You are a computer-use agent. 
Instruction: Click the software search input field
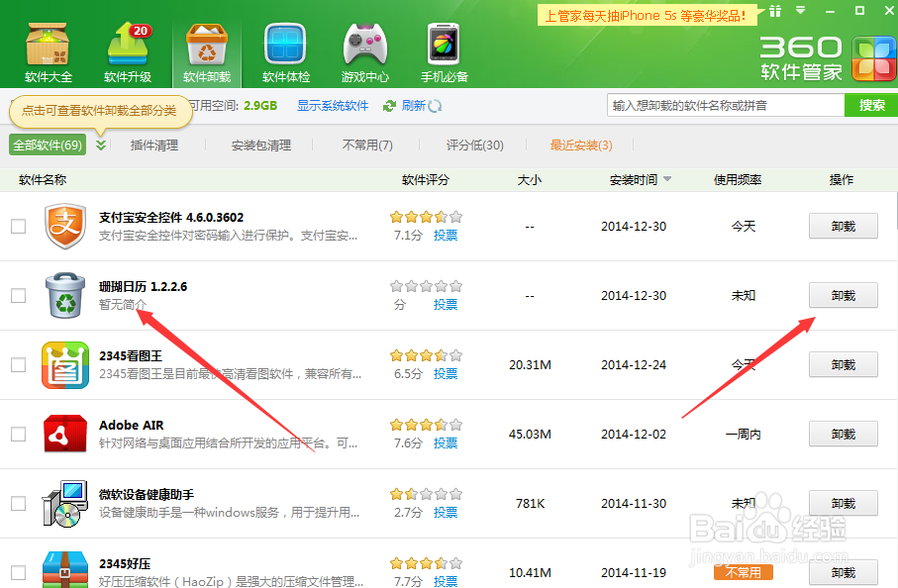723,104
